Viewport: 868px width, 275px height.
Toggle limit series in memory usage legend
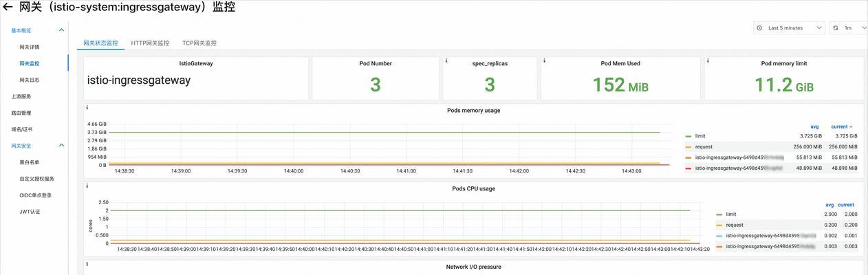coord(700,136)
